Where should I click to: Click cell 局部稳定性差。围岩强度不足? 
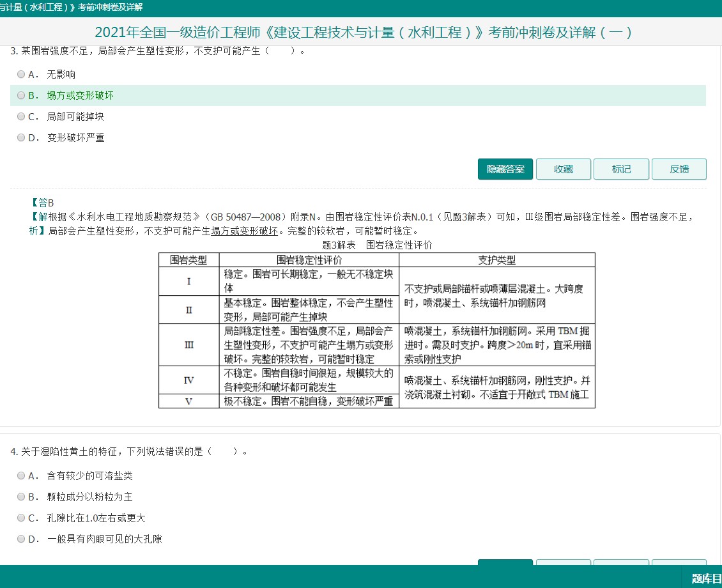click(309, 345)
